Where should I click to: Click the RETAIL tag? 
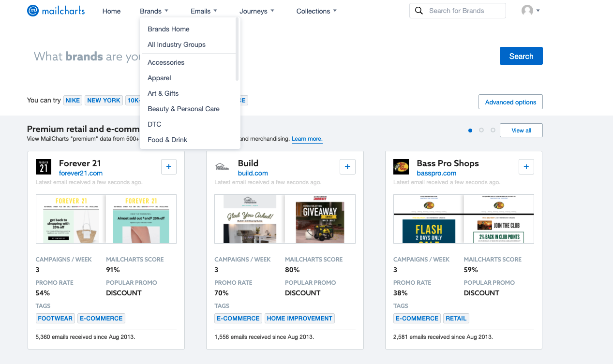[456, 319]
